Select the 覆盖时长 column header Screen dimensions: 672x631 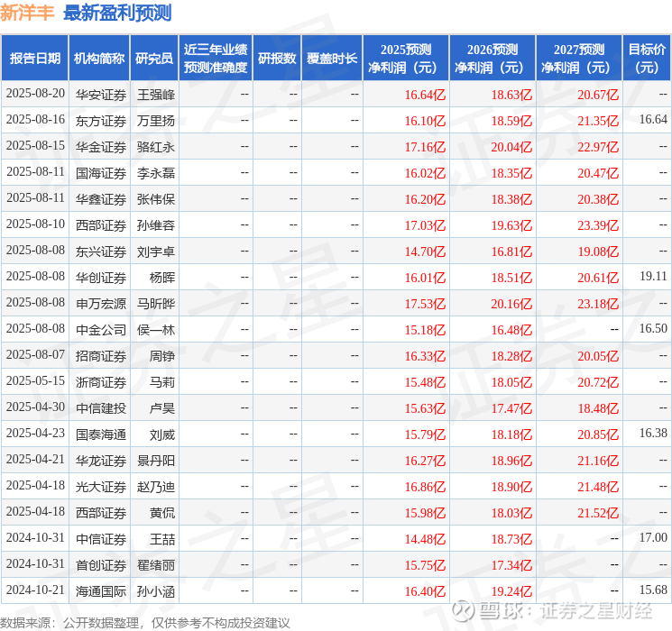332,59
